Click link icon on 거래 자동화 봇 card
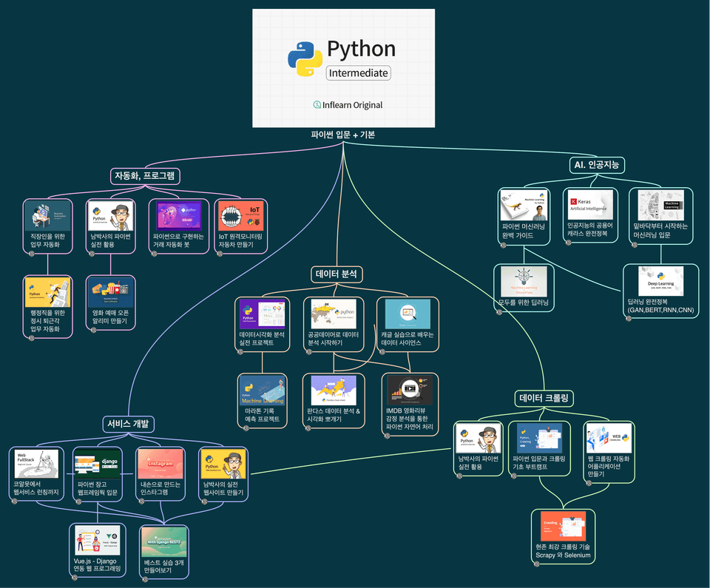This screenshot has height=588, width=710. (x=155, y=254)
